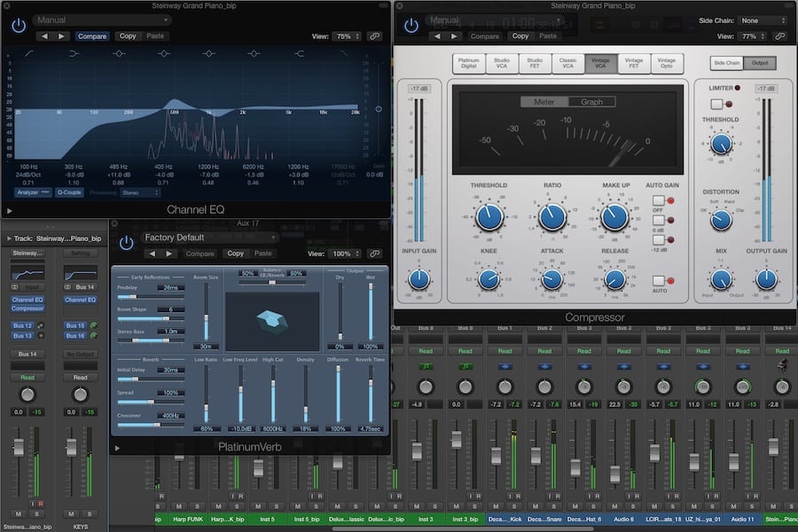Select the high shelf band icon in Channel EQ
This screenshot has height=532, width=798.
pos(300,53)
